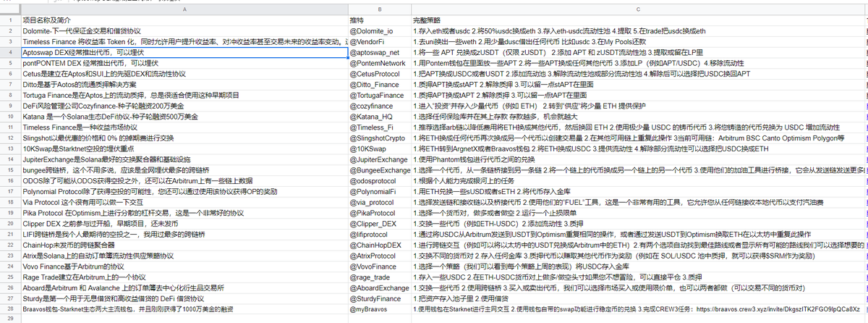
Task: Click the @Dolomite_io cell
Action: point(379,31)
